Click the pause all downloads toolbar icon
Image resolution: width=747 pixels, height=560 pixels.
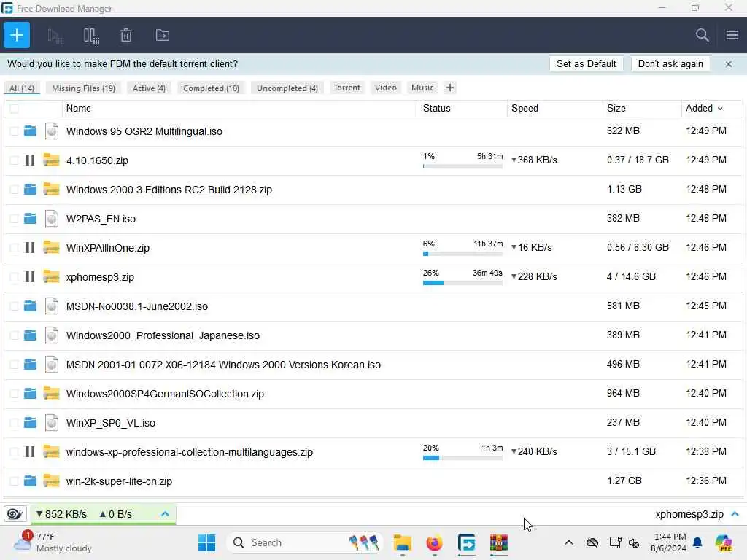tap(90, 35)
